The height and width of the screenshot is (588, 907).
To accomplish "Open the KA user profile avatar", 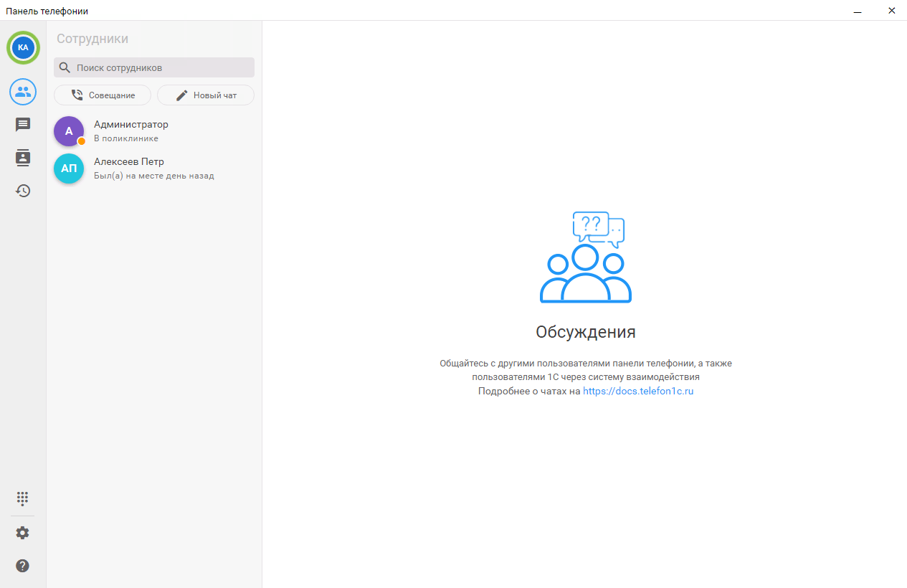I will tap(23, 47).
